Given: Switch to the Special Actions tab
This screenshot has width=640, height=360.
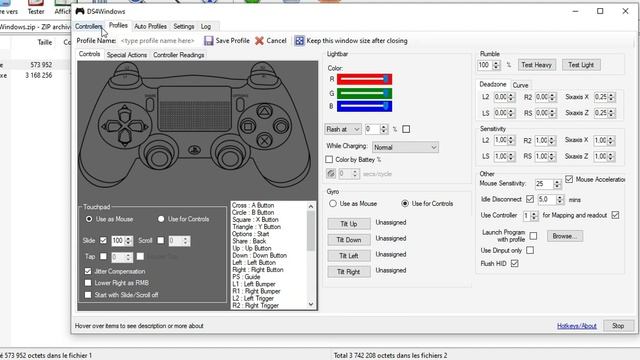Looking at the screenshot, I should [127, 55].
